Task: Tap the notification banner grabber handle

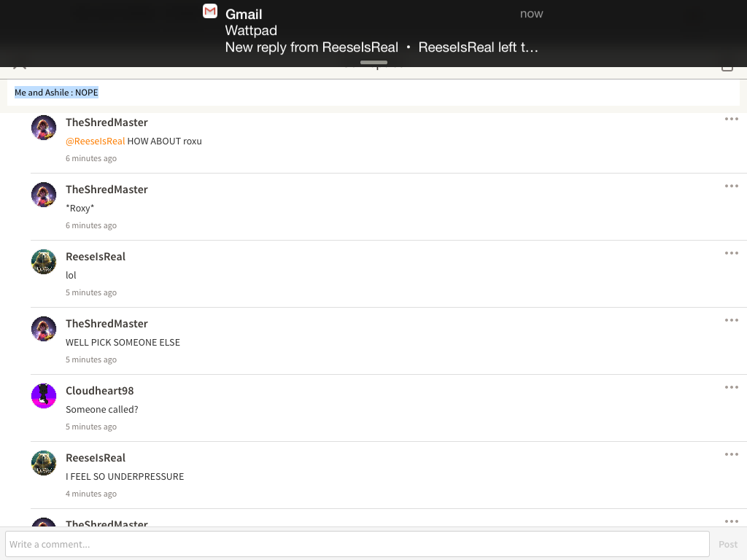Action: 373,63
